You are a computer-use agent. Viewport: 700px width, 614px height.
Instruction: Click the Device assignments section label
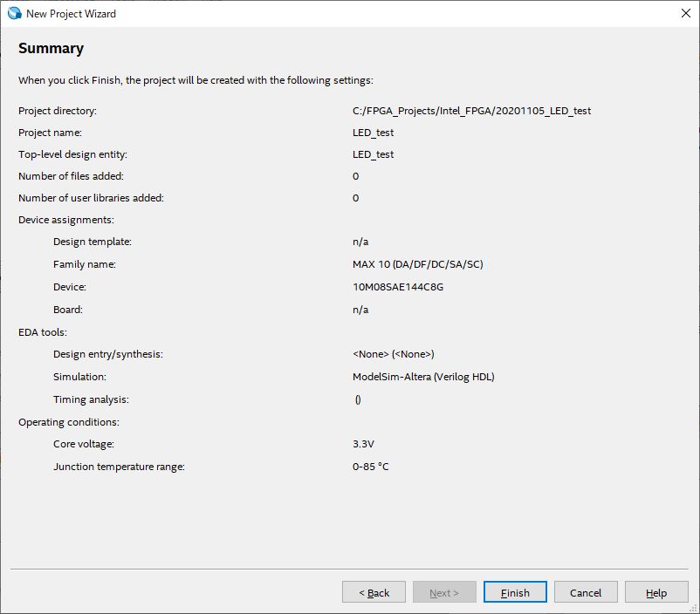[66, 220]
